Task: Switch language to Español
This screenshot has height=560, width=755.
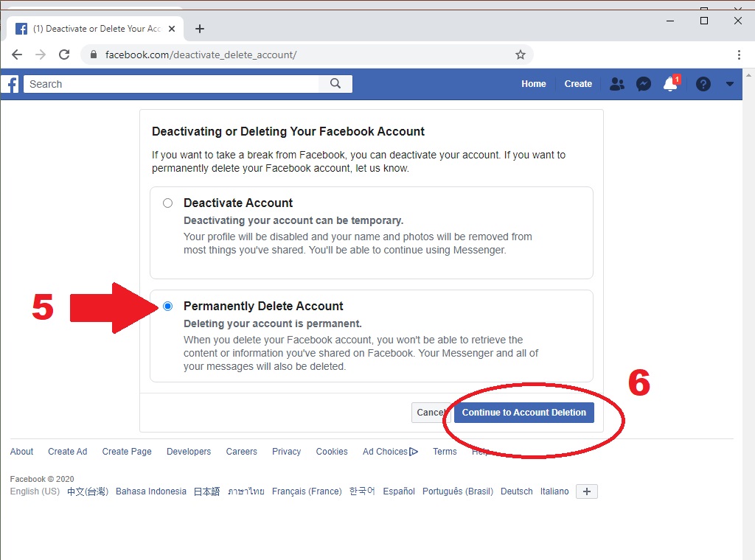Action: pos(399,491)
